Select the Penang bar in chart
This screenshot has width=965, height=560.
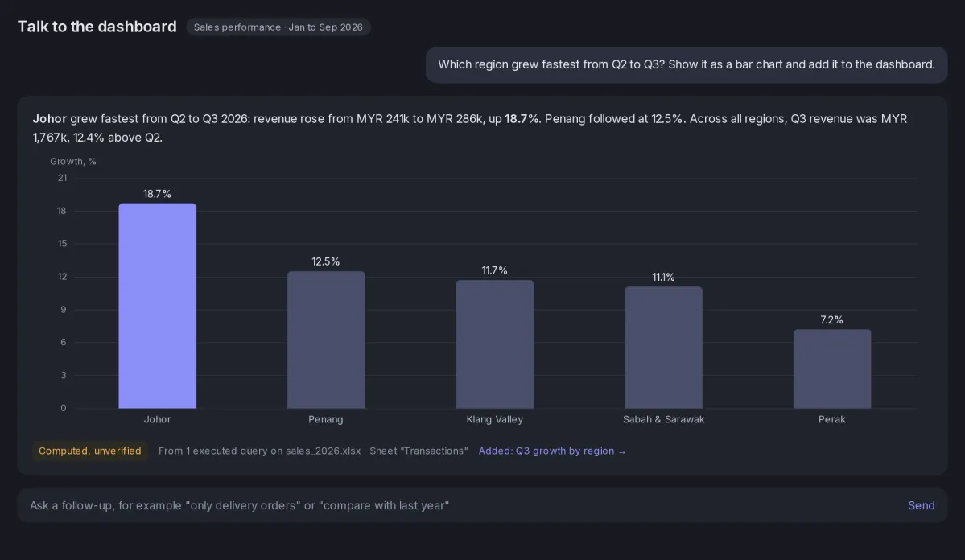326,340
